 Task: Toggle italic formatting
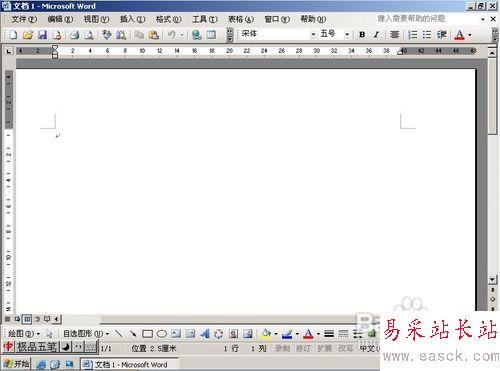coord(376,35)
